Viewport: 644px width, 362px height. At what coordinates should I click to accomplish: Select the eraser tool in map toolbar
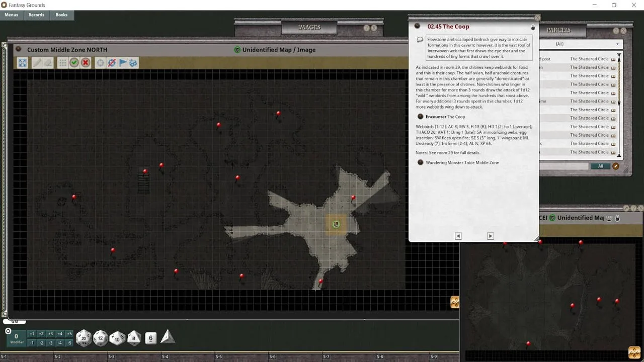(x=48, y=62)
